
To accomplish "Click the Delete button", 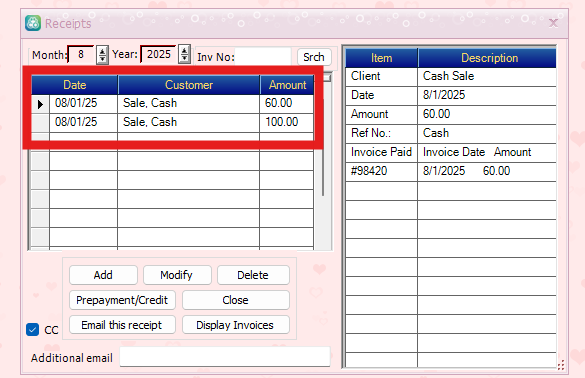I will pos(253,275).
